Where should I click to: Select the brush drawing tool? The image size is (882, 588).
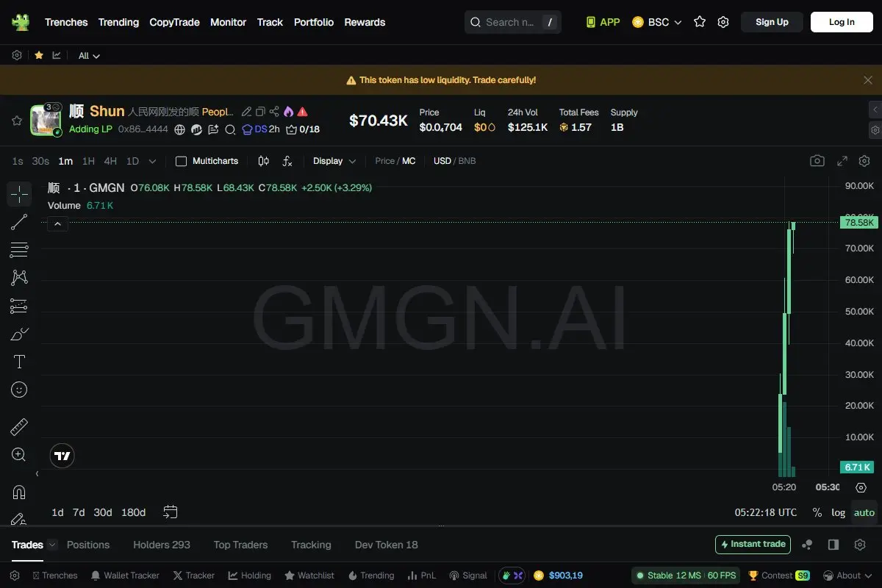tap(19, 334)
